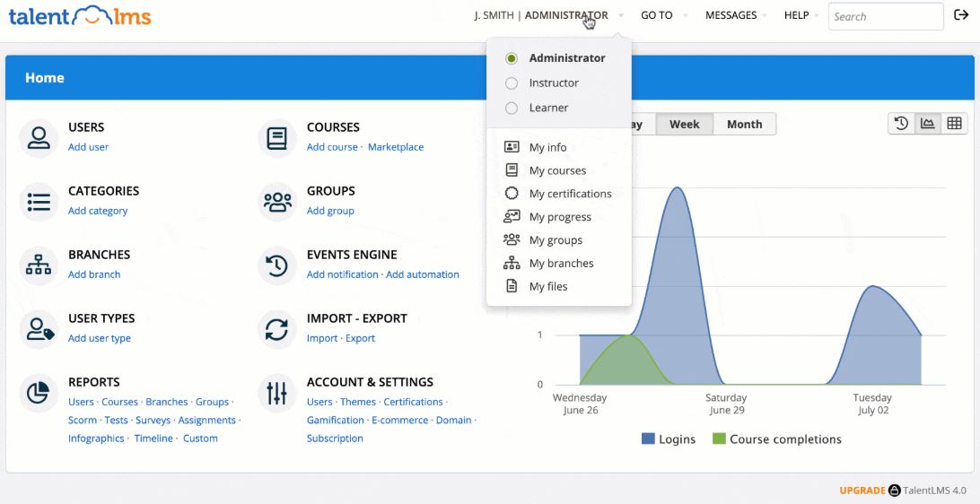Click the Categories list icon

[39, 202]
